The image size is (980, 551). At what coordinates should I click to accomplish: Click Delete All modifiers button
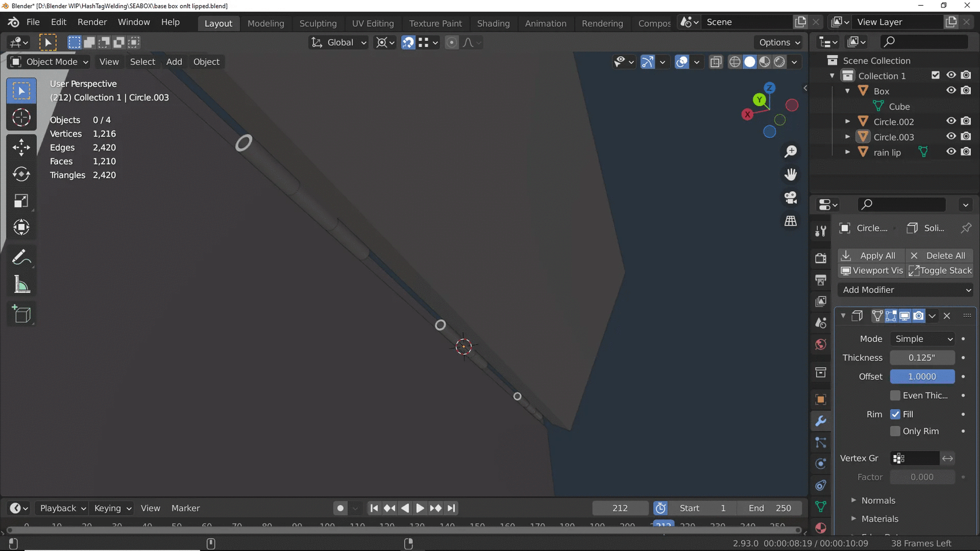coord(940,255)
